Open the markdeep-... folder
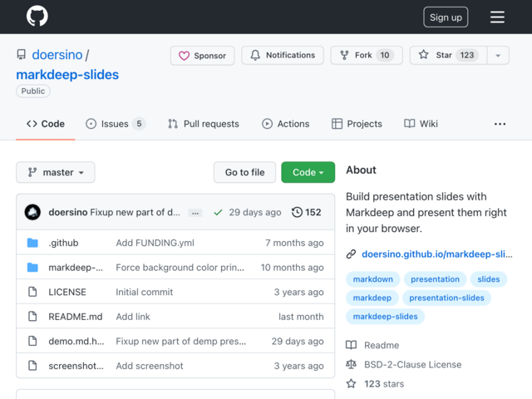 [76, 268]
